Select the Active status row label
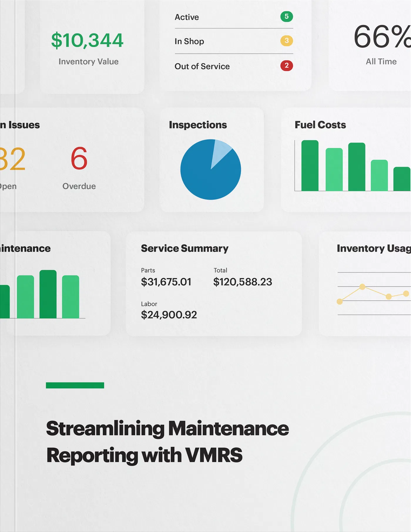Screen dimensions: 411x532 coord(187,17)
